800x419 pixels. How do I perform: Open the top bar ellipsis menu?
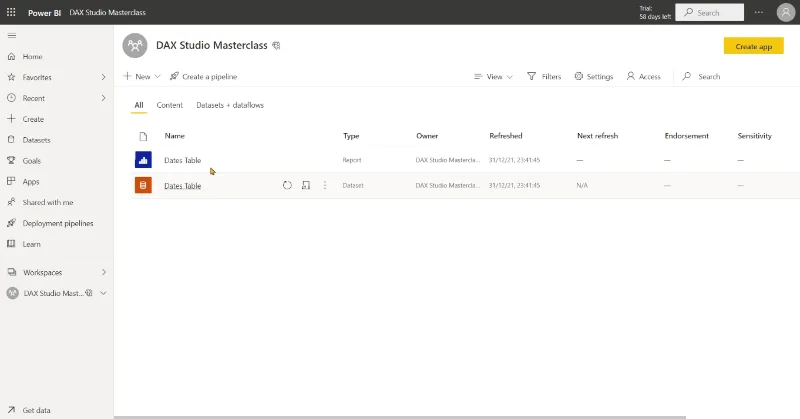point(759,12)
